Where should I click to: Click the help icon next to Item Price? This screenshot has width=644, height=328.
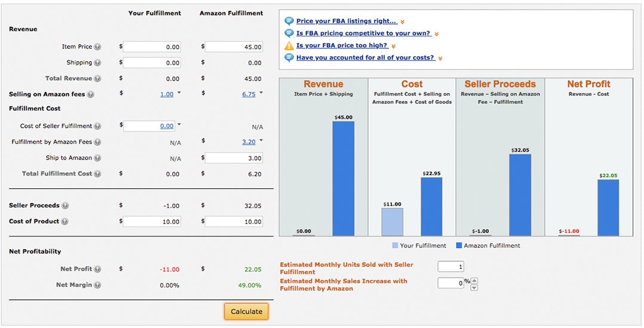(97, 47)
